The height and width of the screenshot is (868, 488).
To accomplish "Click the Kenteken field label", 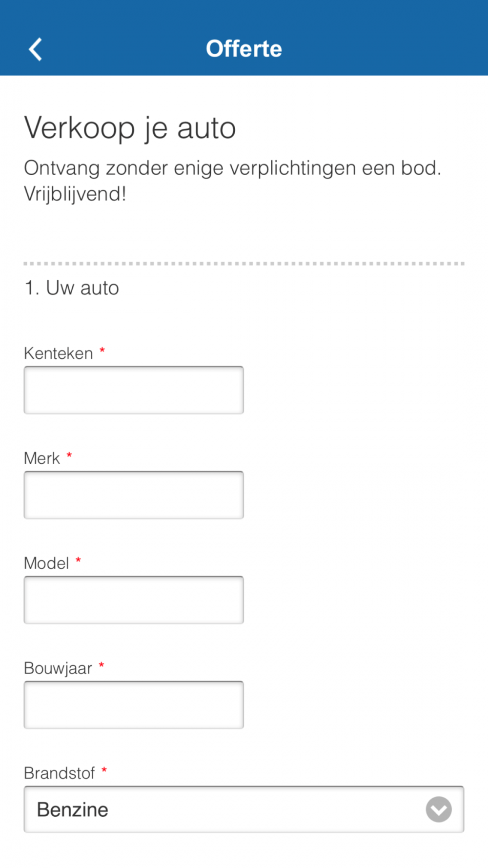I will [x=58, y=353].
